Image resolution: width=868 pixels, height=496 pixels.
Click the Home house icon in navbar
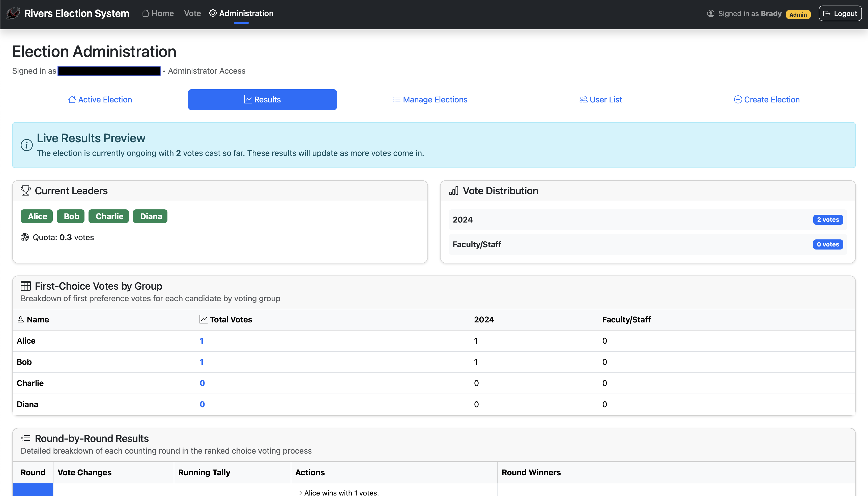(x=146, y=13)
